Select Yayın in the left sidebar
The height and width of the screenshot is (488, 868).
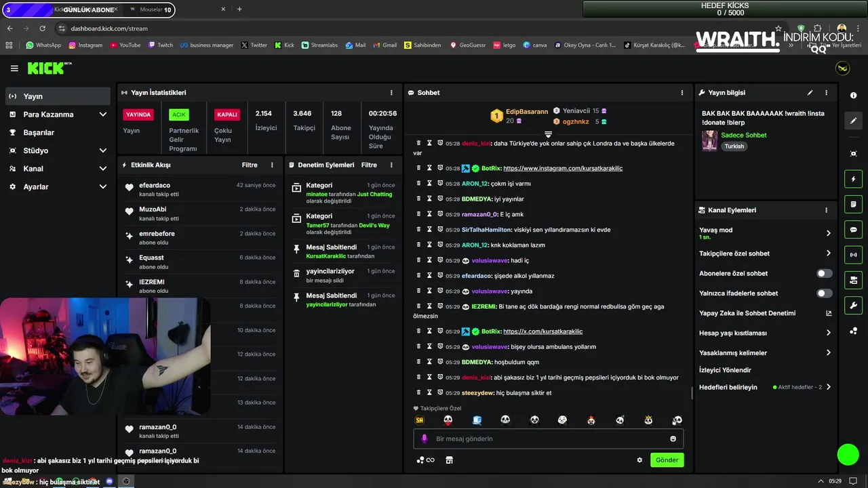coord(58,96)
